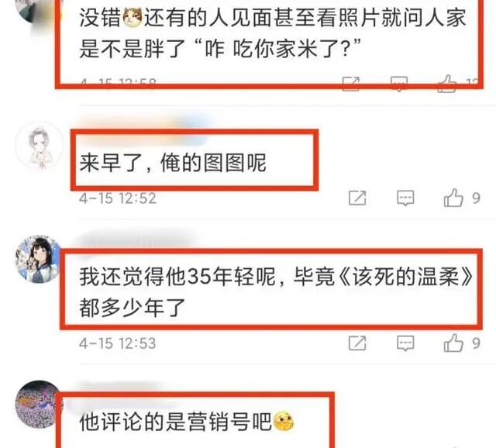Open the sketch-girl avatar profile

tap(40, 146)
